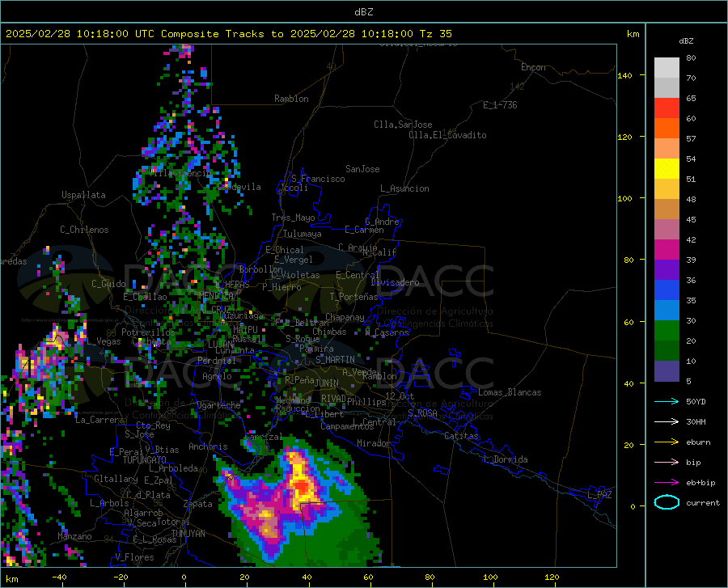Click the 'Clla.El_Cavadito' map label
Image resolution: width=728 pixels, height=588 pixels.
(x=447, y=135)
